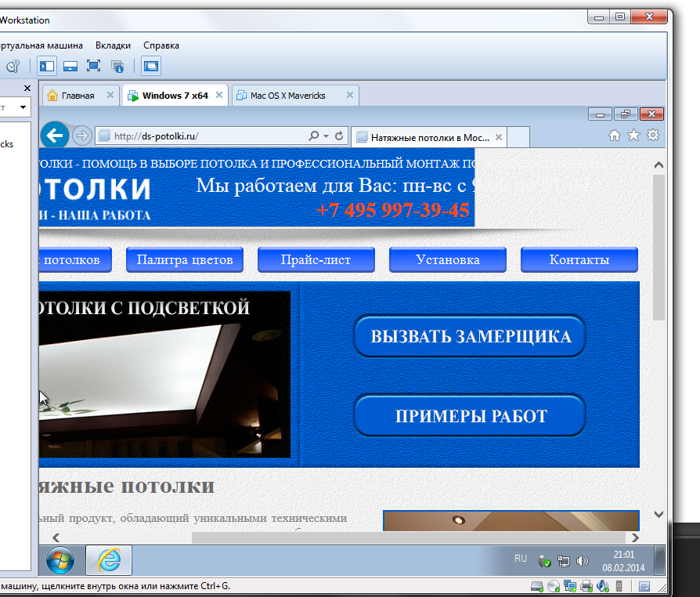Click the page scroll down arrow

tap(659, 514)
